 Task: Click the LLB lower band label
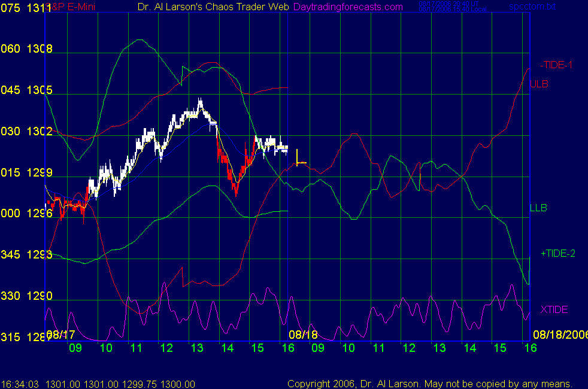538,208
